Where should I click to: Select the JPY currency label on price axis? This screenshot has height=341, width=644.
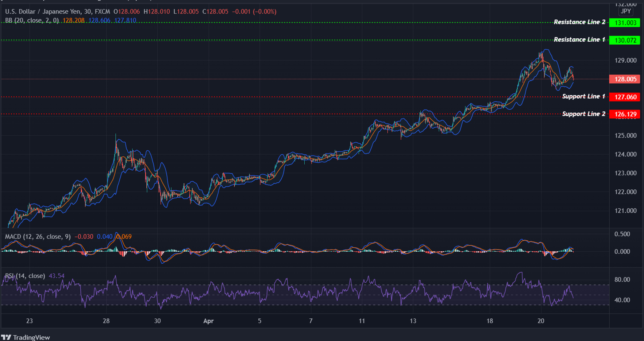click(x=625, y=11)
